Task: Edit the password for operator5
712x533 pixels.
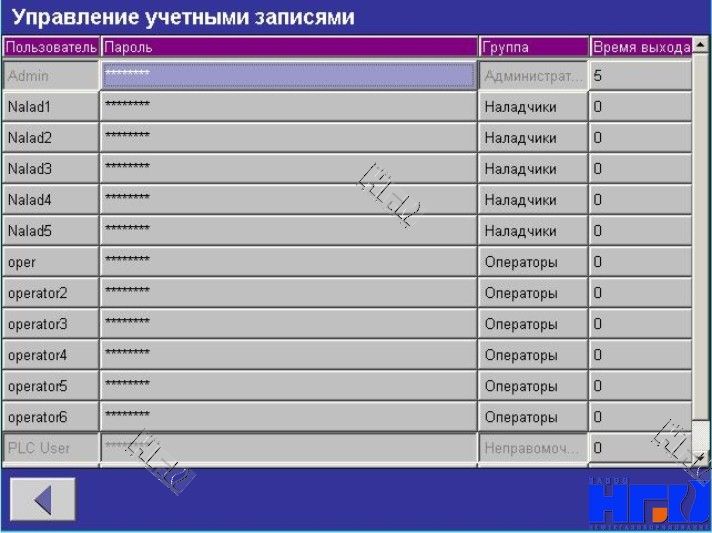Action: pos(288,386)
